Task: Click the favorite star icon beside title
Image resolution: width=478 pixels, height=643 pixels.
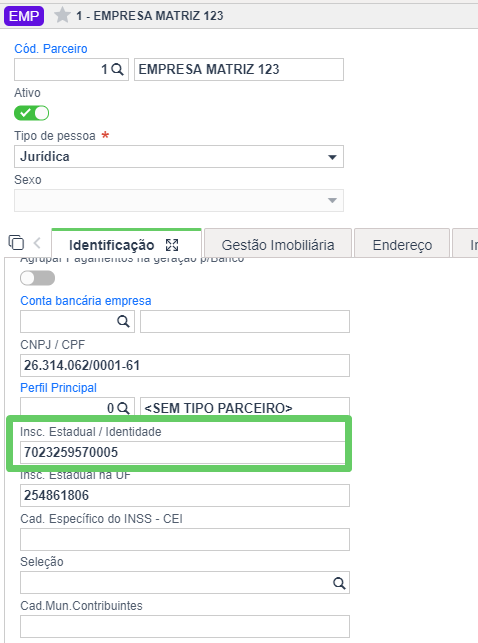Action: (62, 16)
